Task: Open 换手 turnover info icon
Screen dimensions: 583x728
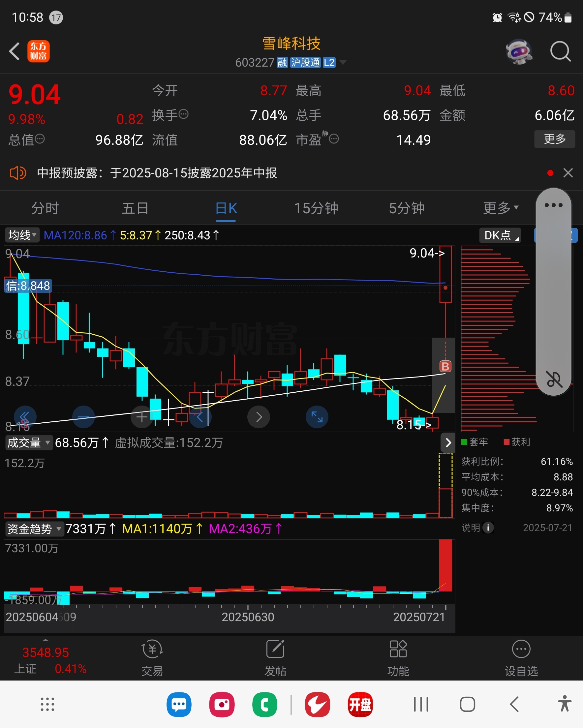Action: tap(183, 114)
